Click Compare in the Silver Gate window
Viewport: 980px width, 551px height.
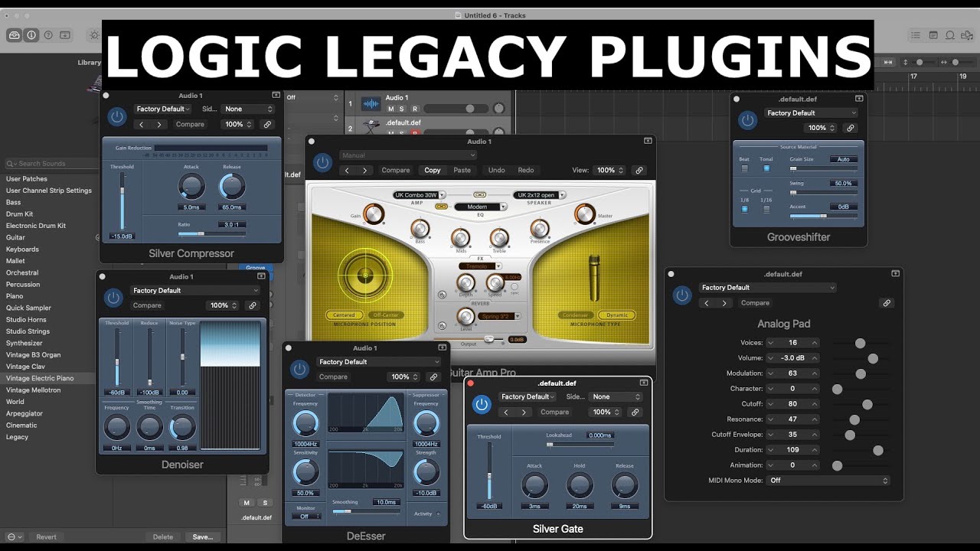(x=555, y=412)
